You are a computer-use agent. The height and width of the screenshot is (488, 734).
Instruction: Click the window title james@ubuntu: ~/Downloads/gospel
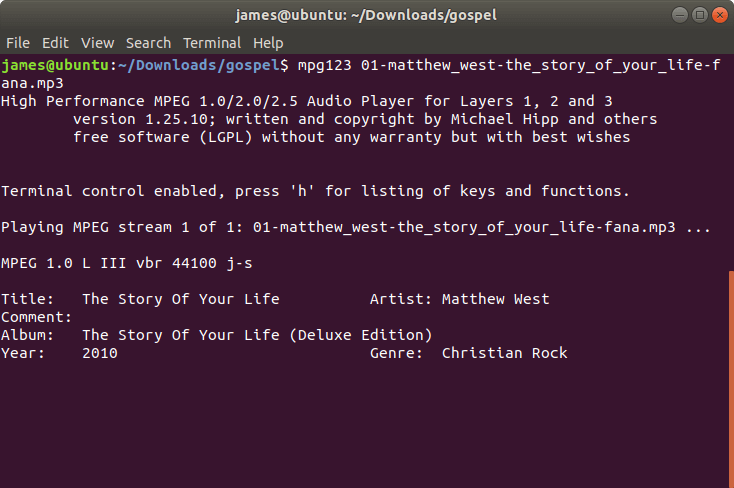(x=366, y=15)
